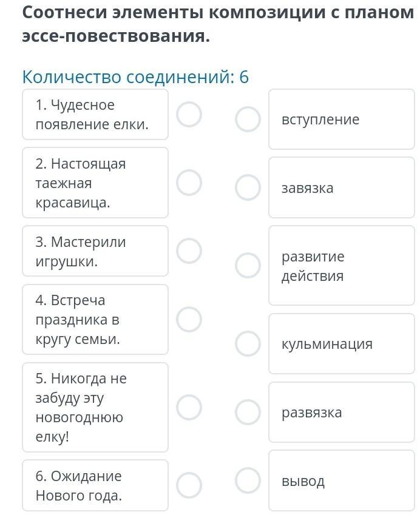Click the connector circle next to «вступление»
Image resolution: width=420 pixels, height=529 pixels.
point(248,120)
